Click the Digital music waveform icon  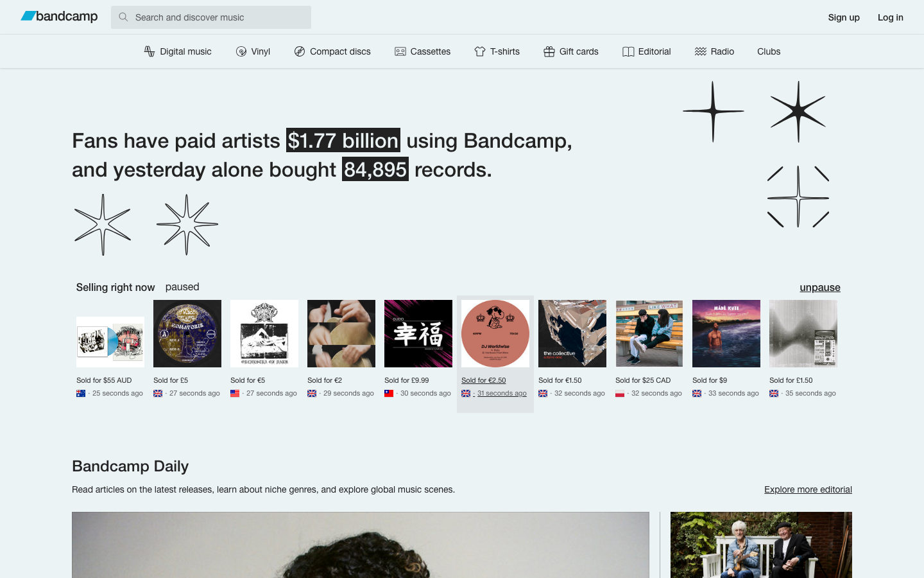pos(150,51)
